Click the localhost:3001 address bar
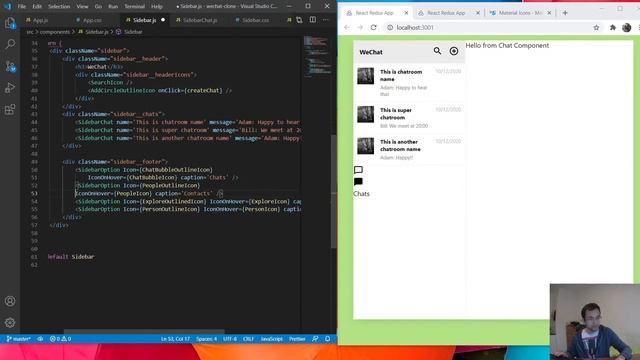Image resolution: width=640 pixels, height=360 pixels. [488, 28]
